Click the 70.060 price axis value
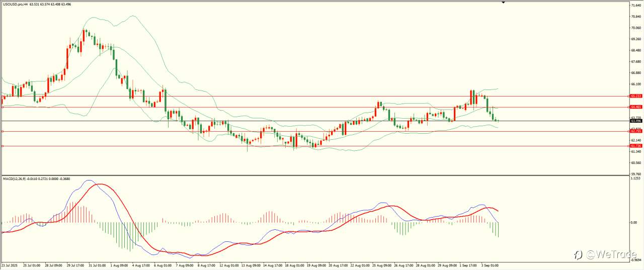This screenshot has height=270, width=644. coord(636,28)
